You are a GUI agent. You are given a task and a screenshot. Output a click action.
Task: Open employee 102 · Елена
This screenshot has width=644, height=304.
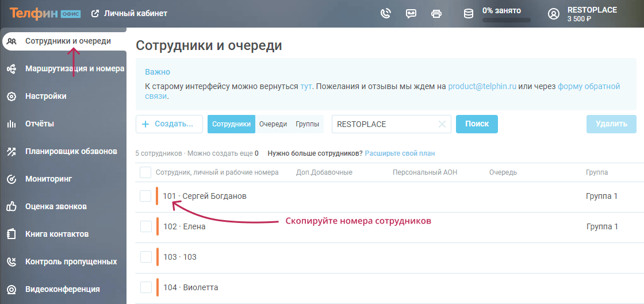[185, 226]
